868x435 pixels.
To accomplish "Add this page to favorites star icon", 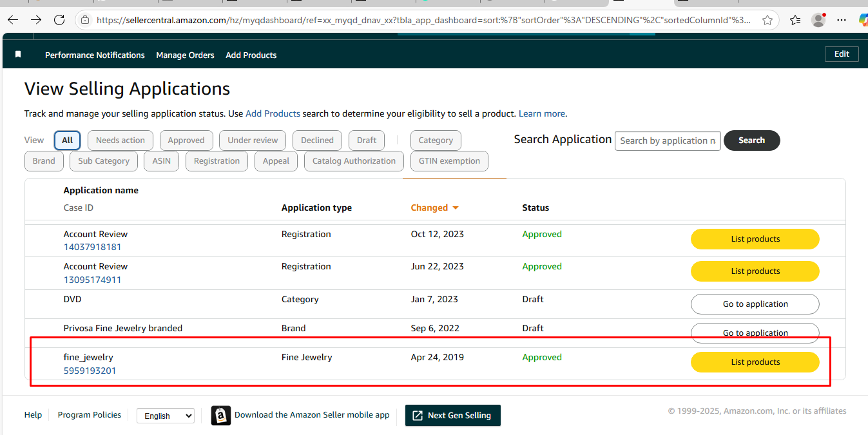I will [767, 20].
